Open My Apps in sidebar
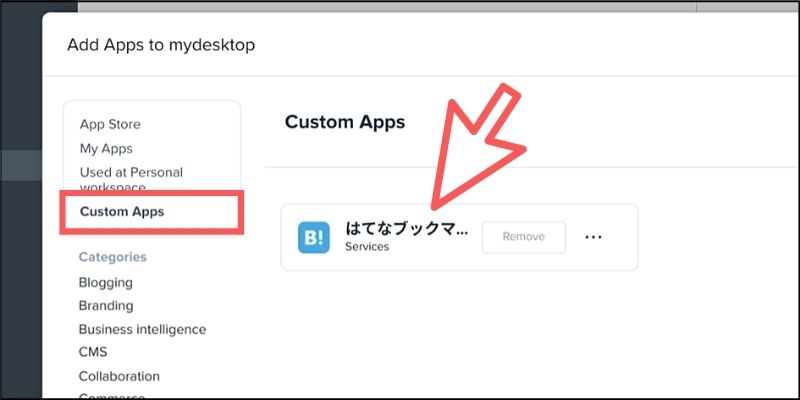This screenshot has height=400, width=800. [106, 148]
